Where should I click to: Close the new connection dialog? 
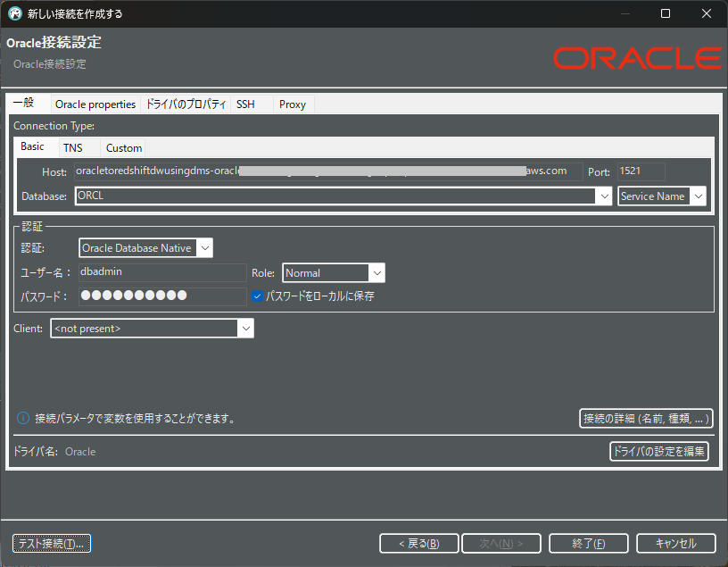[x=707, y=13]
